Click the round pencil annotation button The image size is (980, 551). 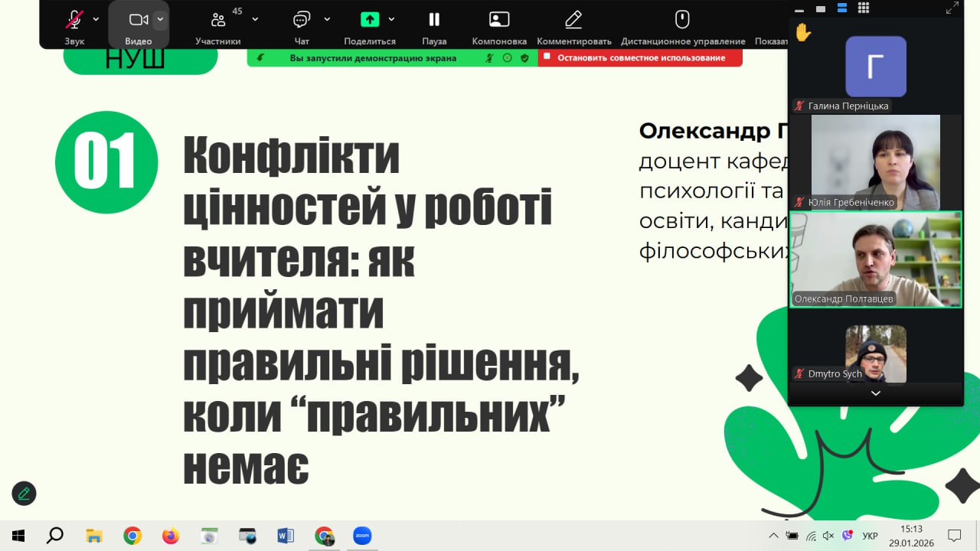tap(24, 494)
